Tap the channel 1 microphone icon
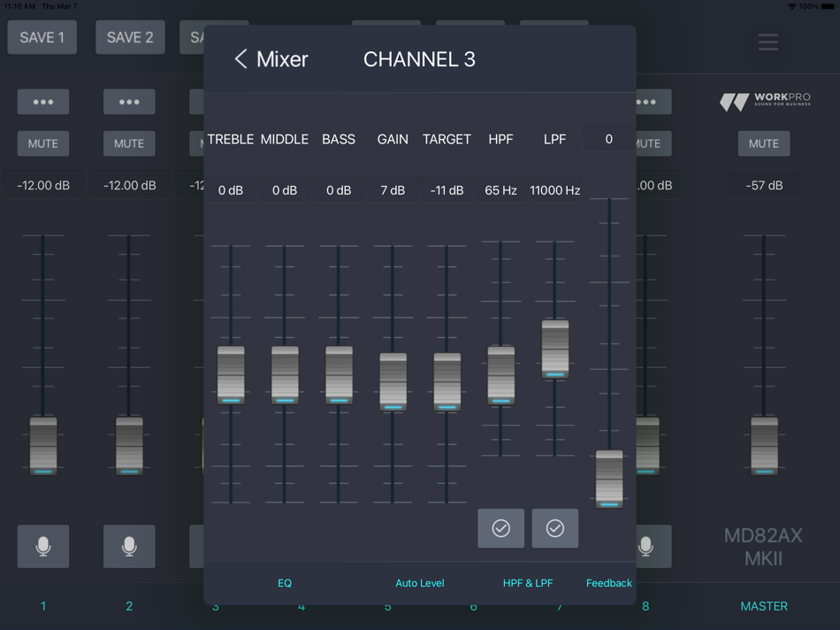The width and height of the screenshot is (840, 630). [x=43, y=546]
